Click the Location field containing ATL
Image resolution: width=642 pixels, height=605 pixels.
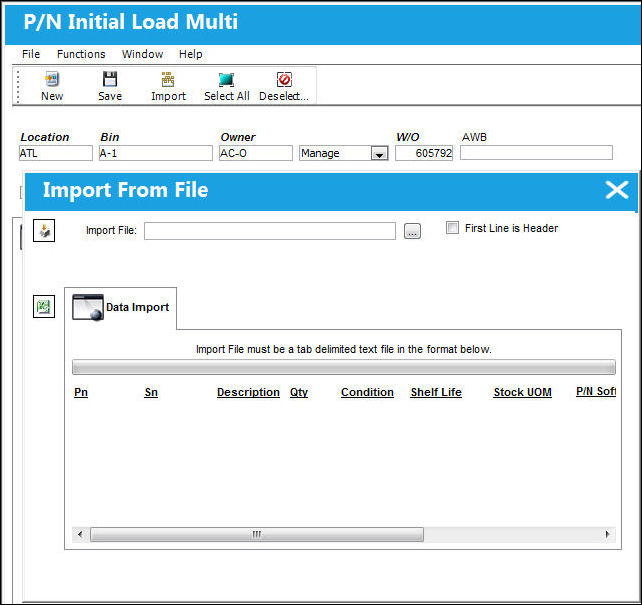tap(56, 153)
